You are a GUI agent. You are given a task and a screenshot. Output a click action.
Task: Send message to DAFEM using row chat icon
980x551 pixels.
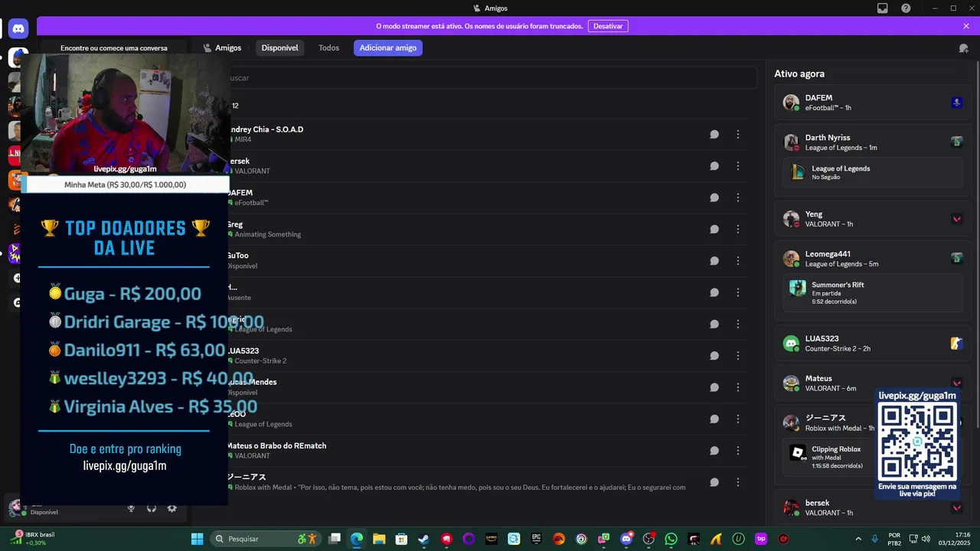[714, 197]
